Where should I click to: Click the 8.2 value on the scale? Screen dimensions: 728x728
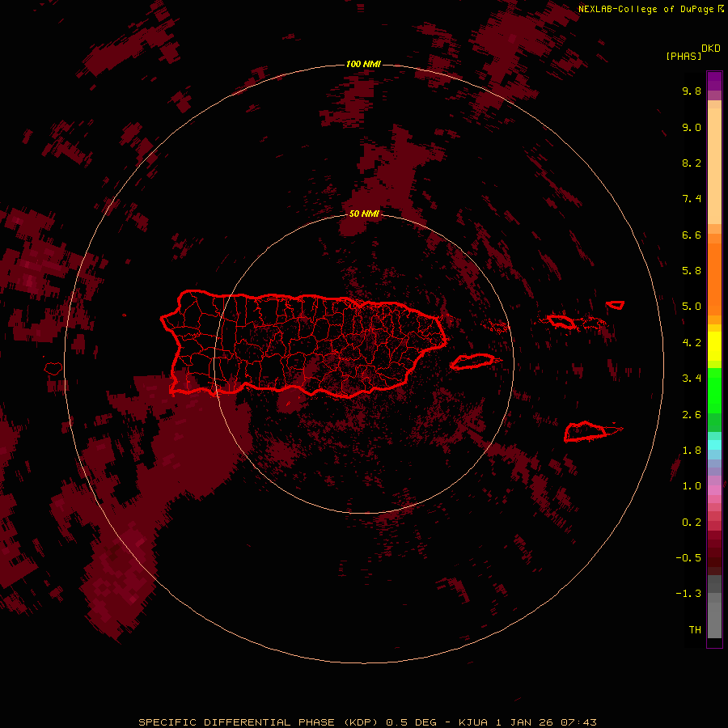692,163
